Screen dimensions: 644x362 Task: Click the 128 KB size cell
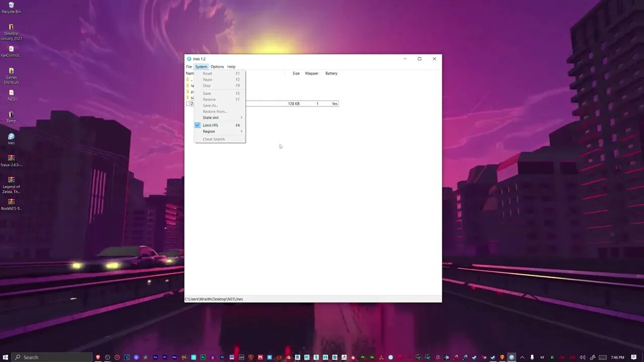293,104
